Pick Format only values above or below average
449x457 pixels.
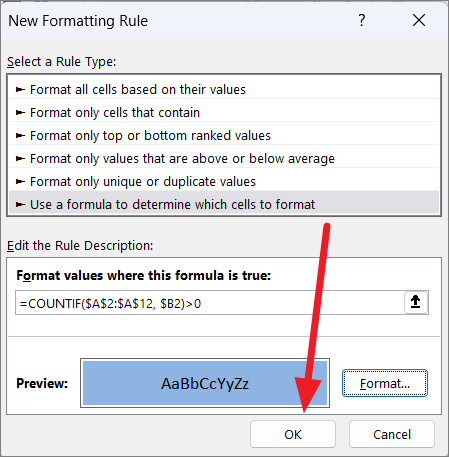[x=224, y=158]
